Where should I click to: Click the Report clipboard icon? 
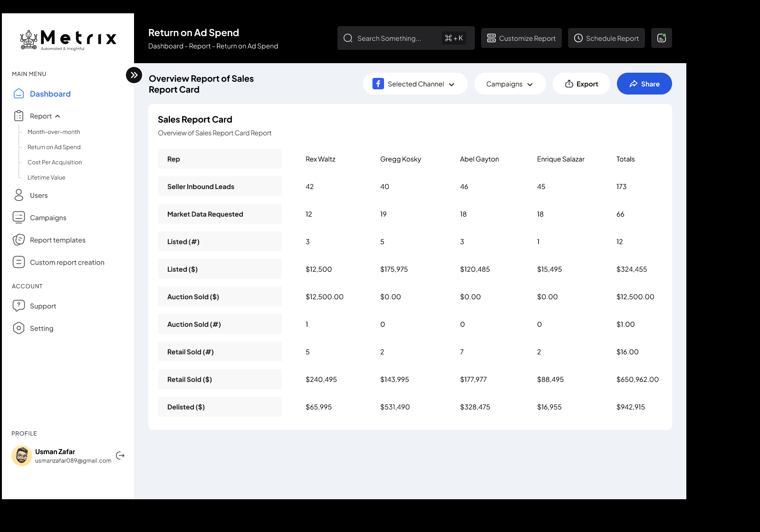click(19, 116)
